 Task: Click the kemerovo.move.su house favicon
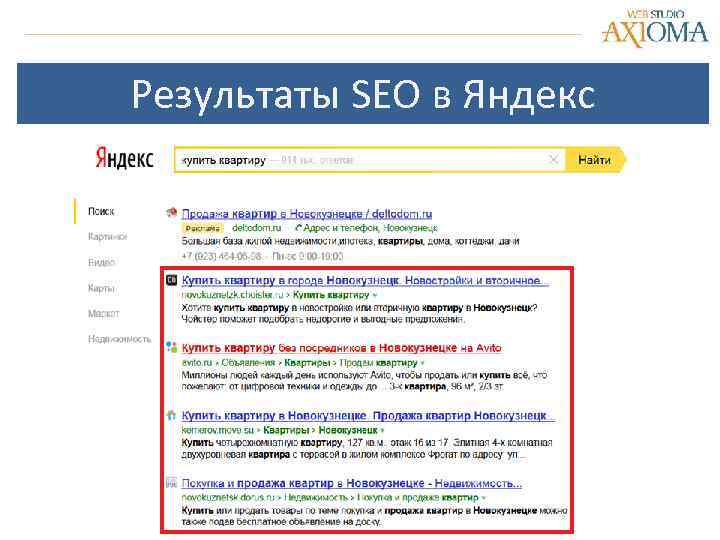pyautogui.click(x=171, y=415)
